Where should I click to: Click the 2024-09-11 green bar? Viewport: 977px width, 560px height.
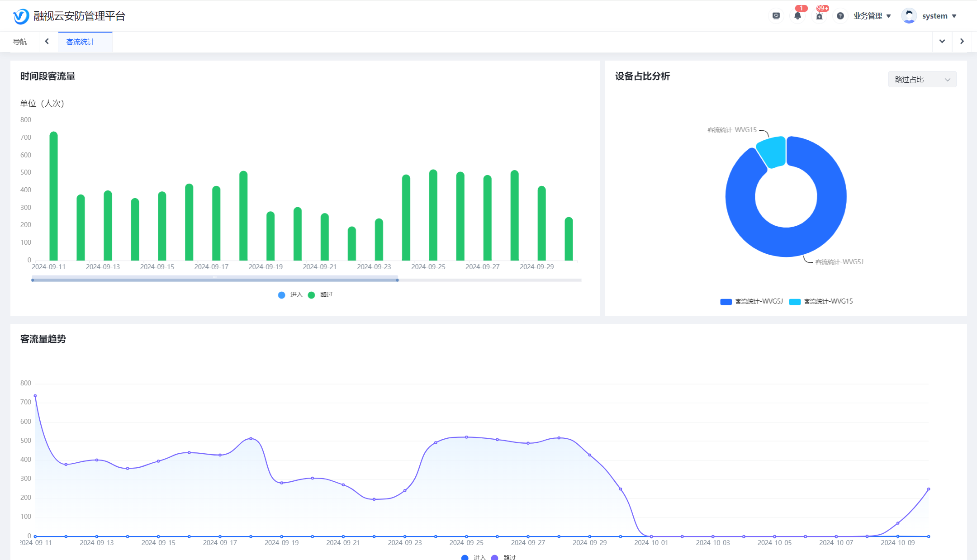pyautogui.click(x=53, y=196)
